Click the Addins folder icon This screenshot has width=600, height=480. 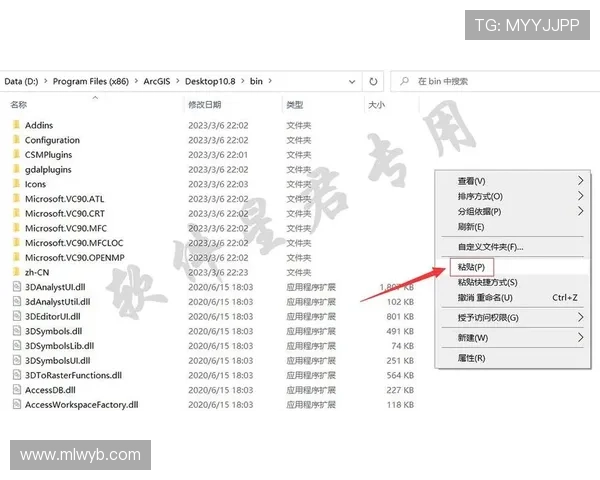(x=16, y=126)
